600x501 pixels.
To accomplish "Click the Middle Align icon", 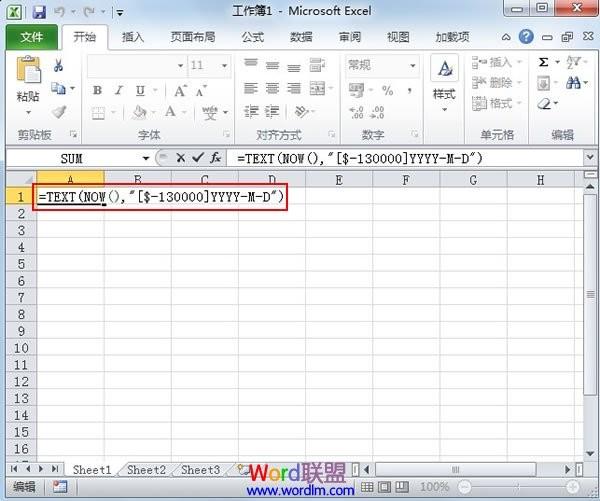I will point(272,65).
